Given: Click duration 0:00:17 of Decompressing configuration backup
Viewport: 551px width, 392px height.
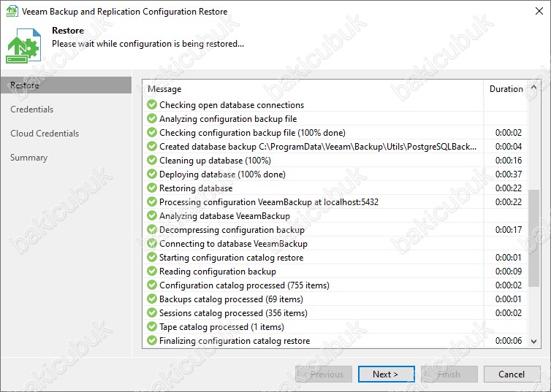Looking at the screenshot, I should click(x=509, y=230).
